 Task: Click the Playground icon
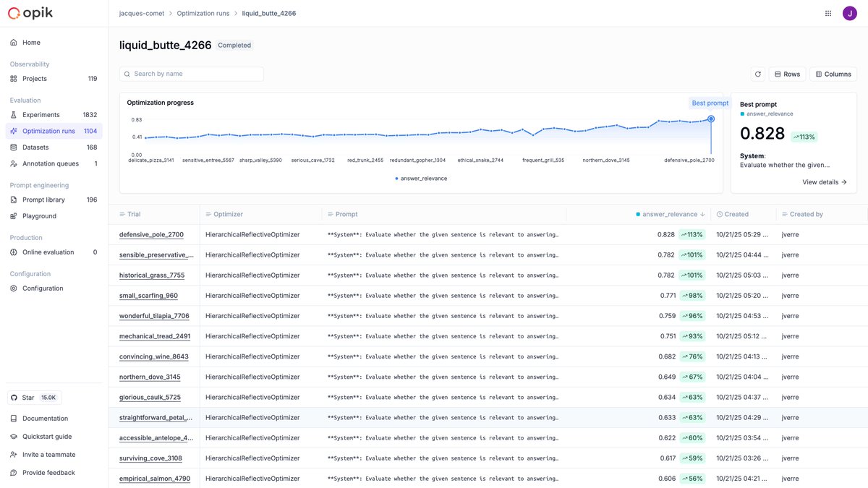pyautogui.click(x=14, y=216)
